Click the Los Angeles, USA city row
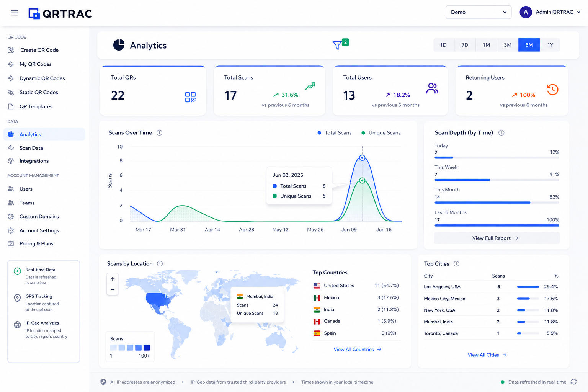 tap(491, 287)
